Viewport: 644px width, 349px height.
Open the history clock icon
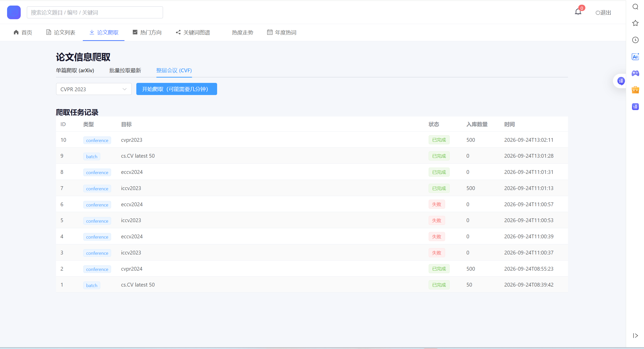click(x=635, y=40)
